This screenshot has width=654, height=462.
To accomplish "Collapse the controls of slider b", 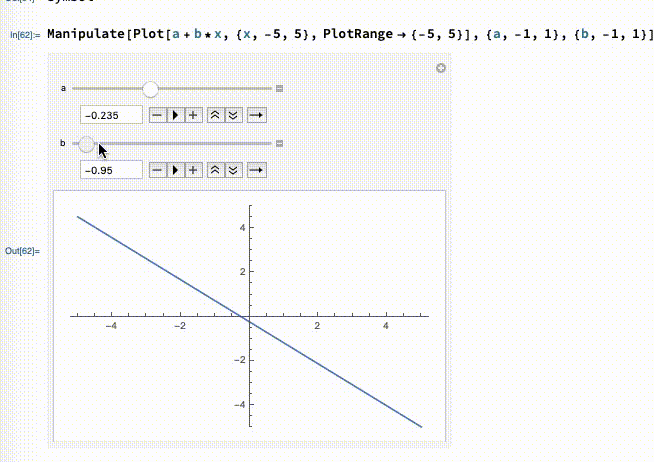I will click(x=280, y=143).
